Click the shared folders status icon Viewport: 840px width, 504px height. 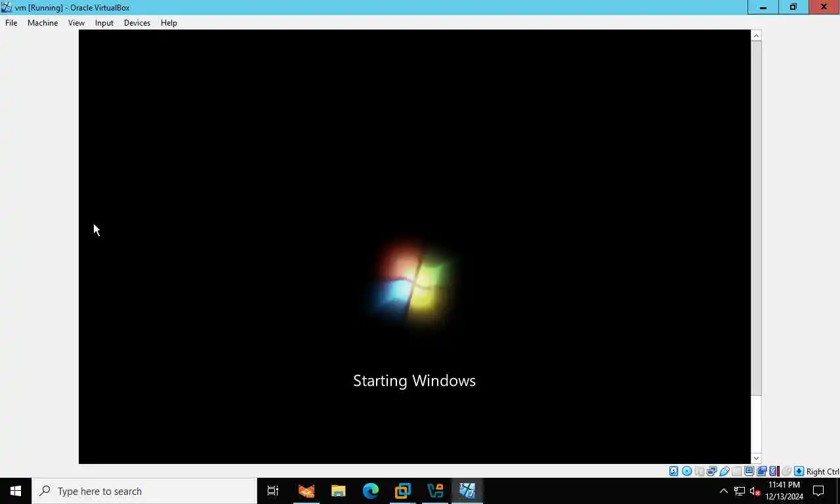coord(736,471)
